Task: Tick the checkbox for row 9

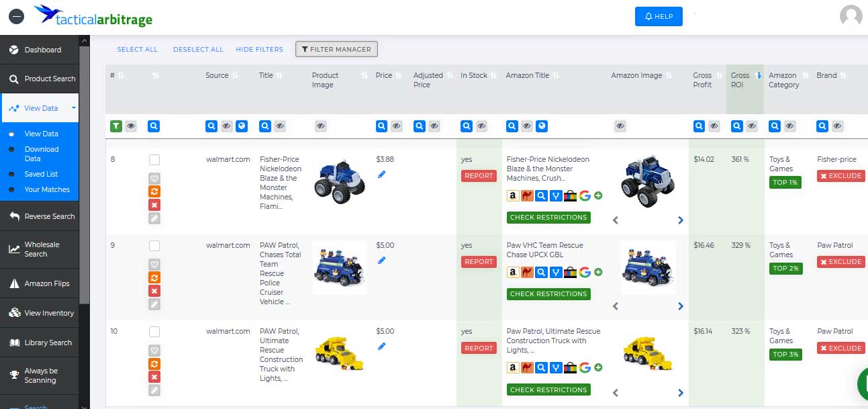Action: point(154,246)
